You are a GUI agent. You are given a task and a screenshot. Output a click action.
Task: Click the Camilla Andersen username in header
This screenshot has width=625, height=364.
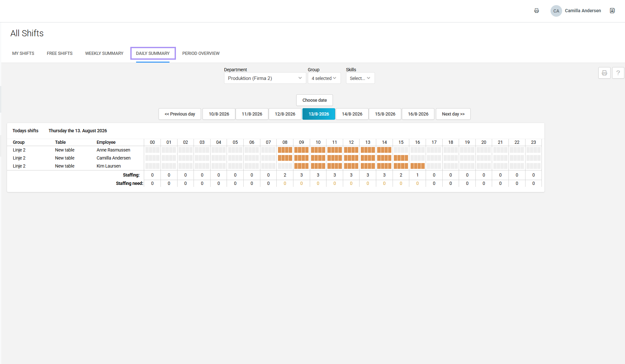[583, 11]
